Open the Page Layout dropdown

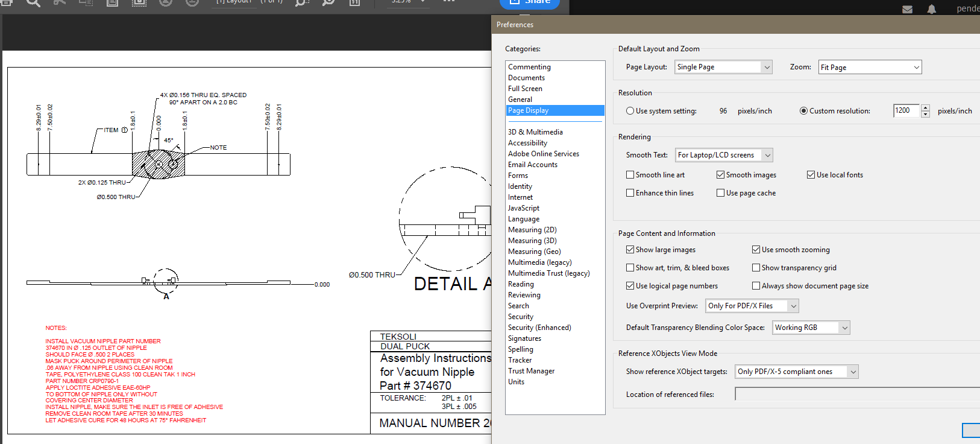pyautogui.click(x=723, y=68)
